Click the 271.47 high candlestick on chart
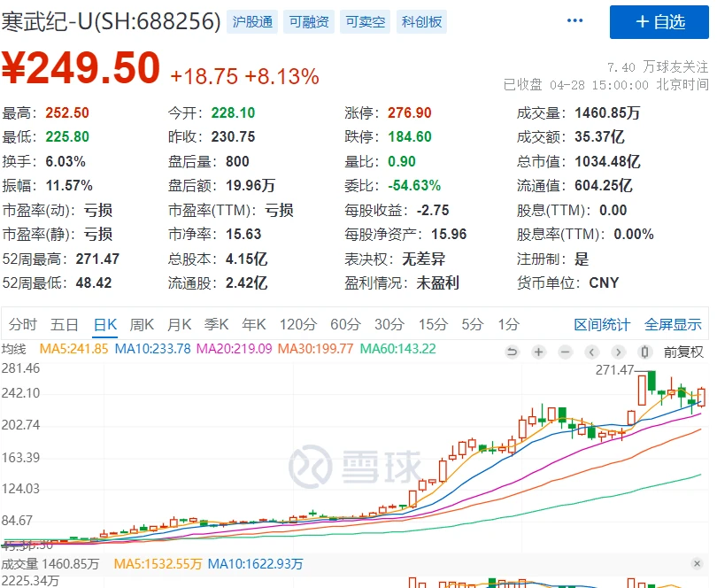717x588 pixels. coord(641,386)
